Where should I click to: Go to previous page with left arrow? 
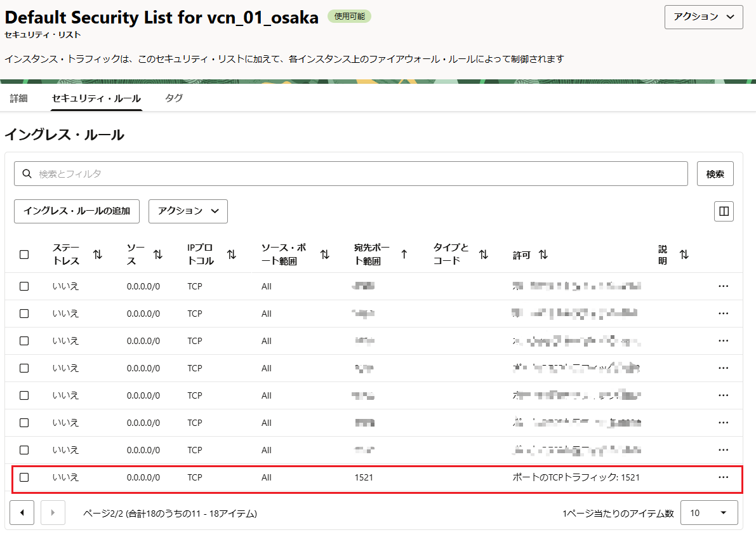click(x=22, y=513)
